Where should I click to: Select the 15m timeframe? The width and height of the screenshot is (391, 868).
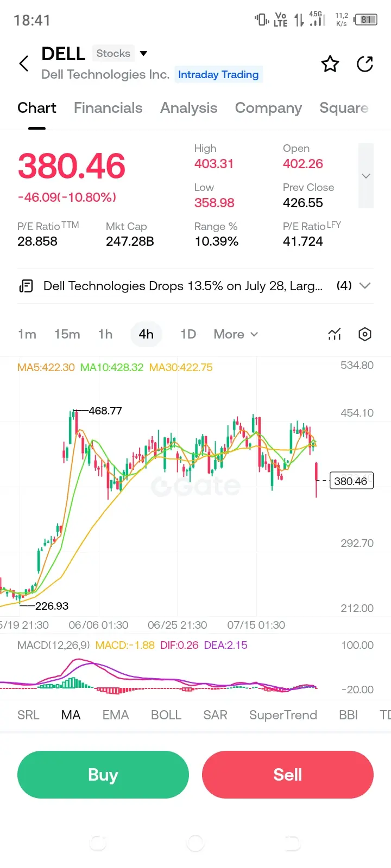67,334
